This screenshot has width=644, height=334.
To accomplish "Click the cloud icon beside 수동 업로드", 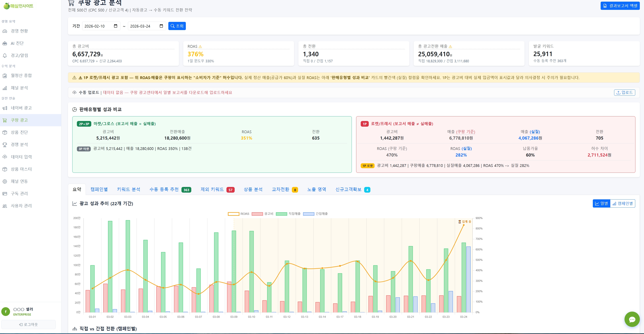I will [75, 93].
